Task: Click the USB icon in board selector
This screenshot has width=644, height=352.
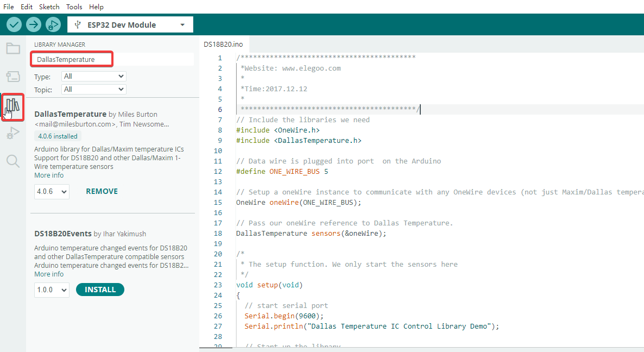Action: coord(77,24)
